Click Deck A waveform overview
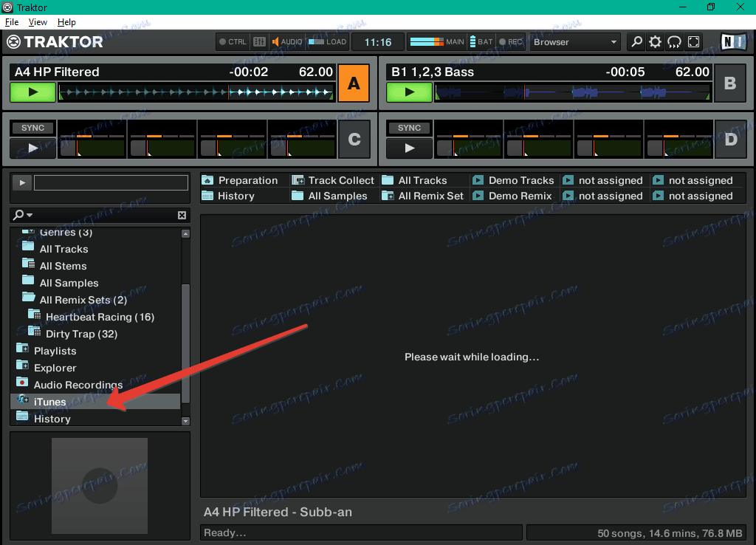The image size is (756, 545). click(x=196, y=92)
